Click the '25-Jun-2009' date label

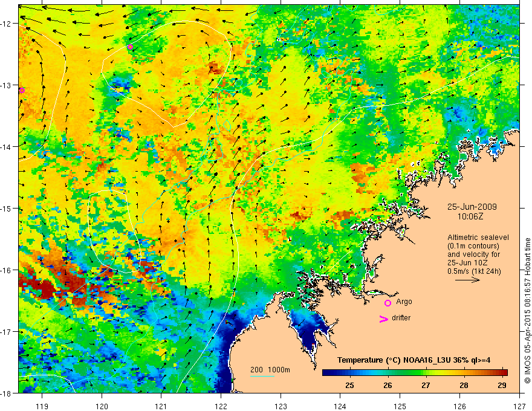[472, 207]
